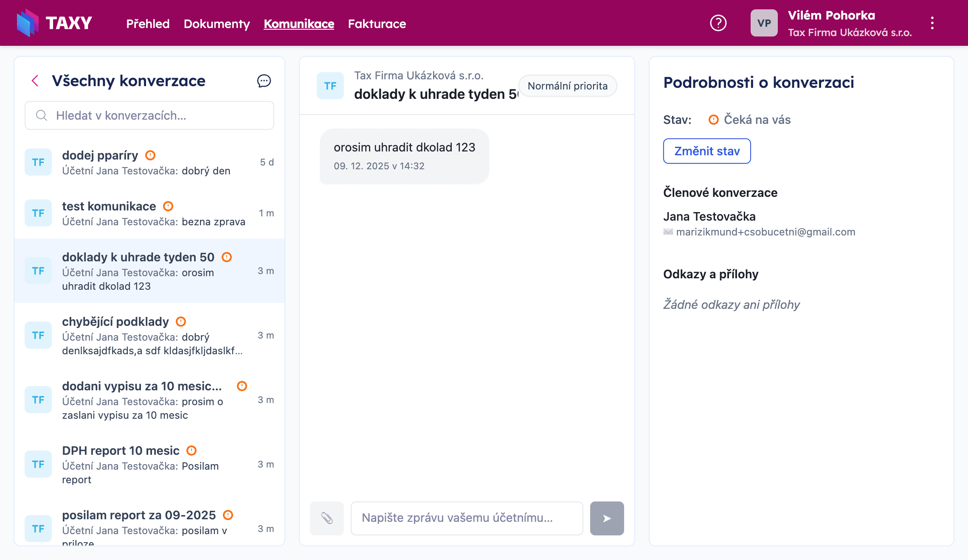Select the chybějící podklady conversation
Image resolution: width=968 pixels, height=560 pixels.
tap(149, 335)
